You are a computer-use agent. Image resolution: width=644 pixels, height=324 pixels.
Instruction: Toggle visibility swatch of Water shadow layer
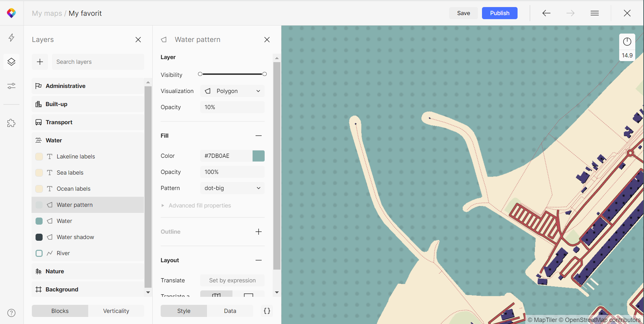coord(39,237)
